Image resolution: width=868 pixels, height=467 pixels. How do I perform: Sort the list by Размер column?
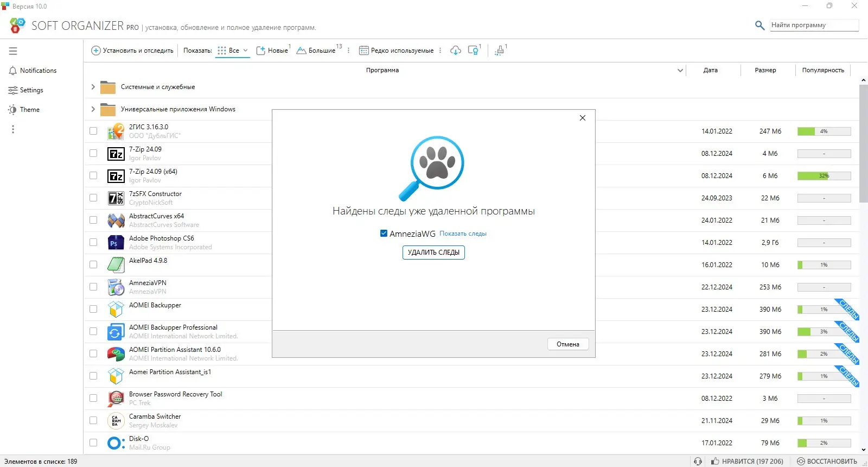(765, 70)
